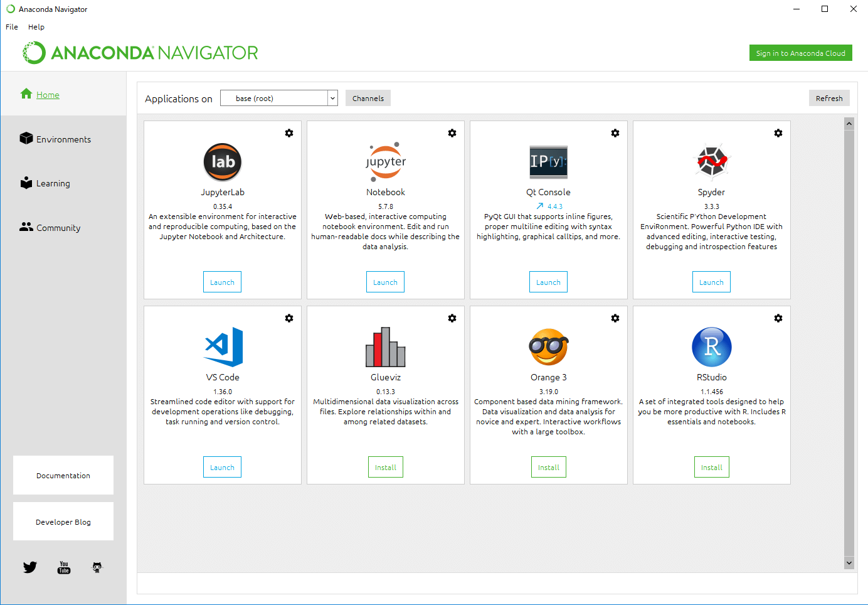Open the Documentation link box
868x605 pixels.
click(x=63, y=475)
